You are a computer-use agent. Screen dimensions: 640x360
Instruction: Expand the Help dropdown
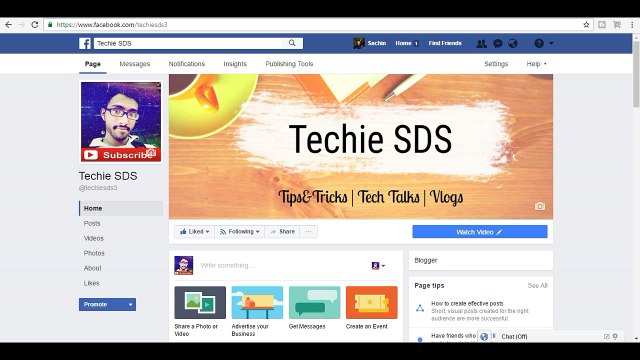pyautogui.click(x=536, y=64)
